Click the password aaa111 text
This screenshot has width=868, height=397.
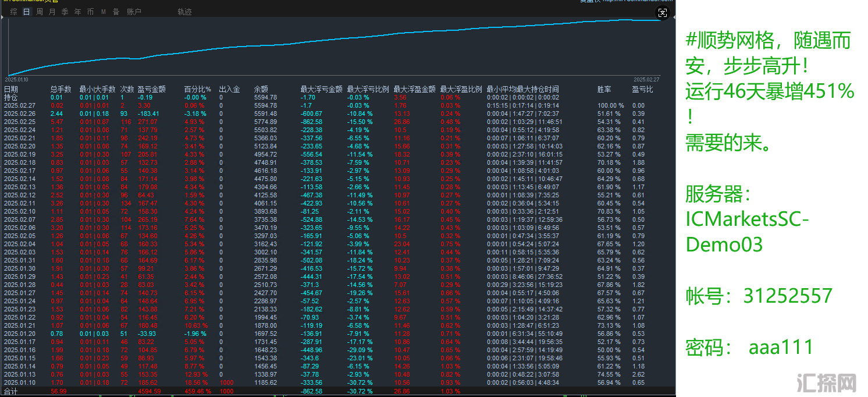(781, 348)
